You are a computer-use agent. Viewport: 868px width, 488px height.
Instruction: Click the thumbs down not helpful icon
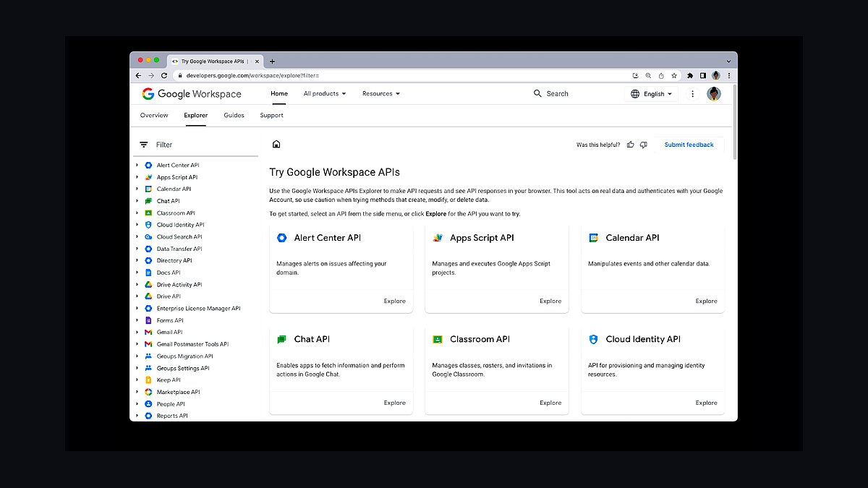(x=644, y=145)
